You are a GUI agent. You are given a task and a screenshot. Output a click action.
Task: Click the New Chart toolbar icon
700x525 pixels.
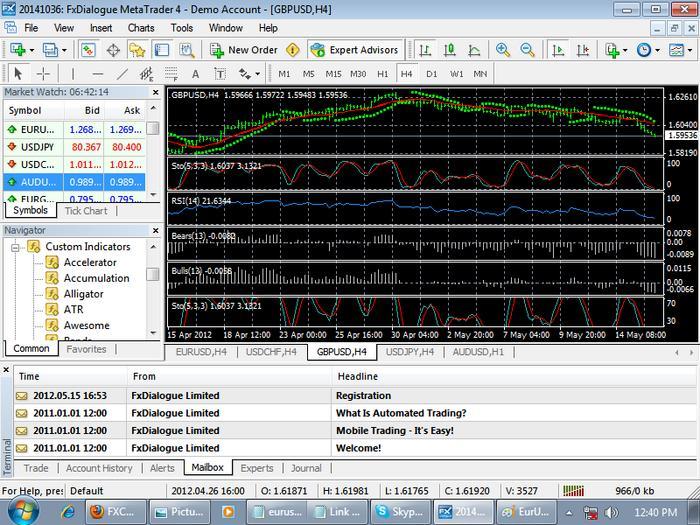17,50
